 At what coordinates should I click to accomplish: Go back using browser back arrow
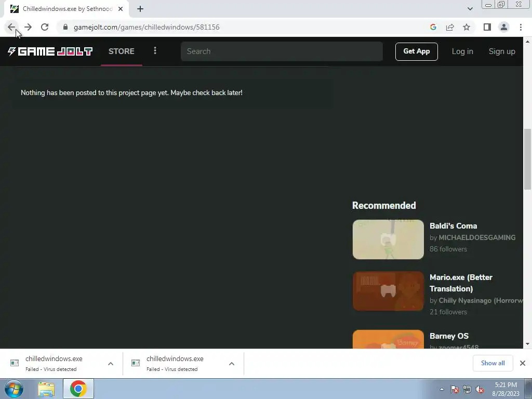tap(11, 27)
